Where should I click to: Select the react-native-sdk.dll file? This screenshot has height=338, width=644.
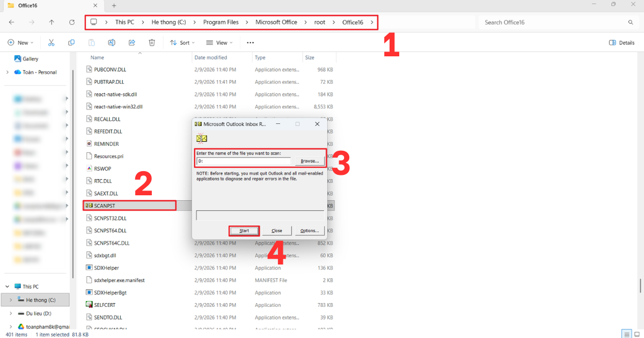[x=115, y=94]
